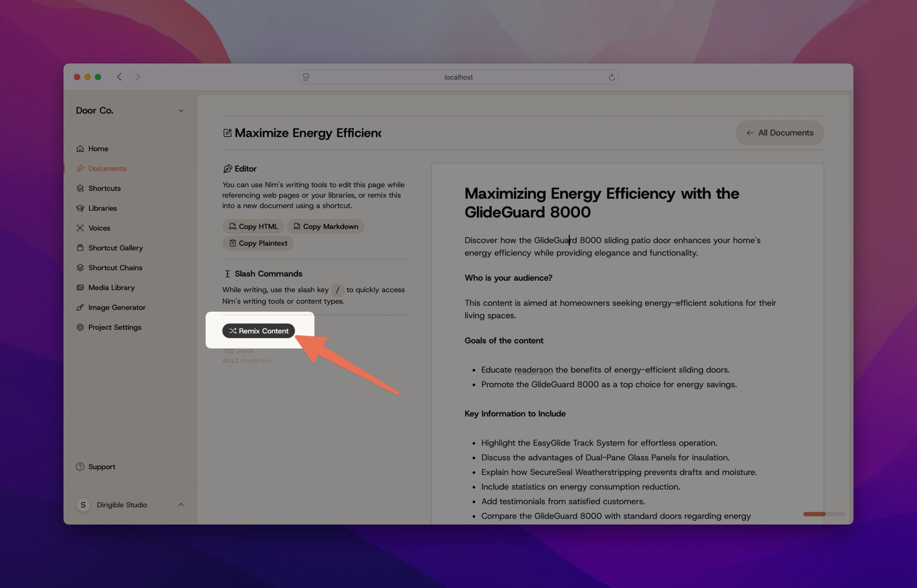The width and height of the screenshot is (917, 588).
Task: Click the Support help link
Action: pos(102,467)
